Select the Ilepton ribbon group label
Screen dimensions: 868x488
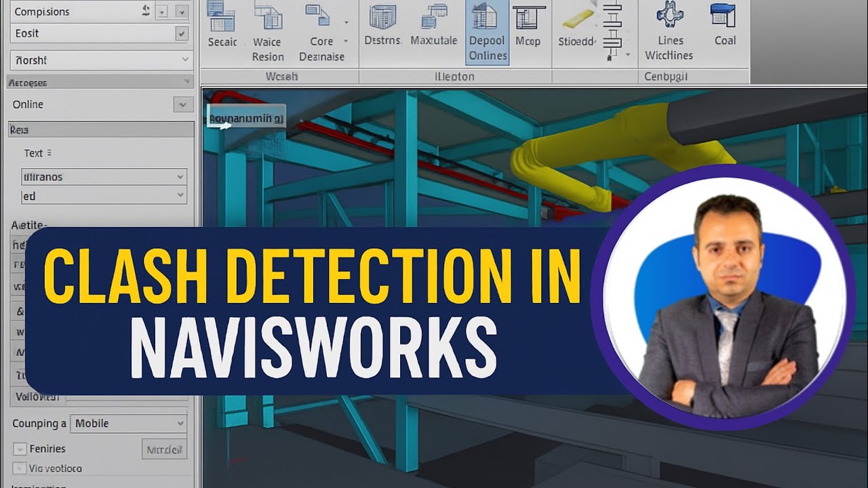coord(454,77)
